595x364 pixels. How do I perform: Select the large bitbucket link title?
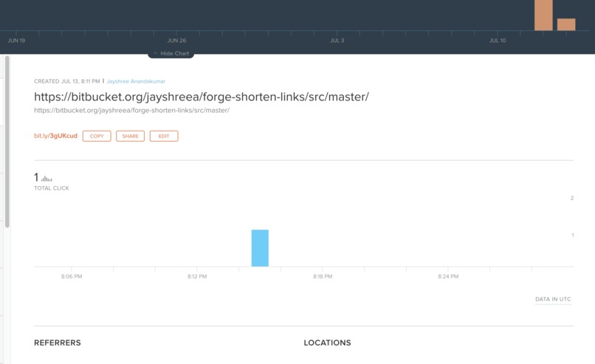click(202, 97)
